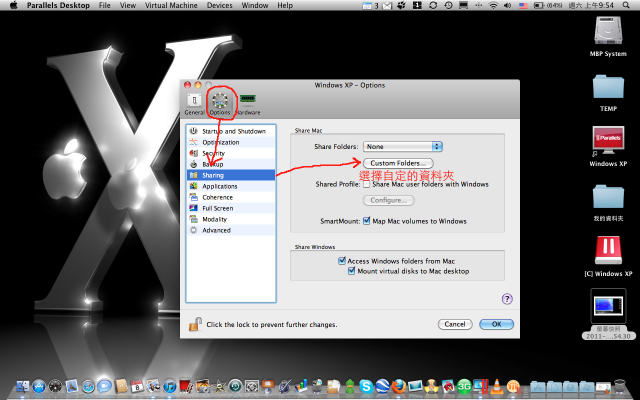
Task: Enable Share Mac user folders with Windows
Action: [x=367, y=184]
